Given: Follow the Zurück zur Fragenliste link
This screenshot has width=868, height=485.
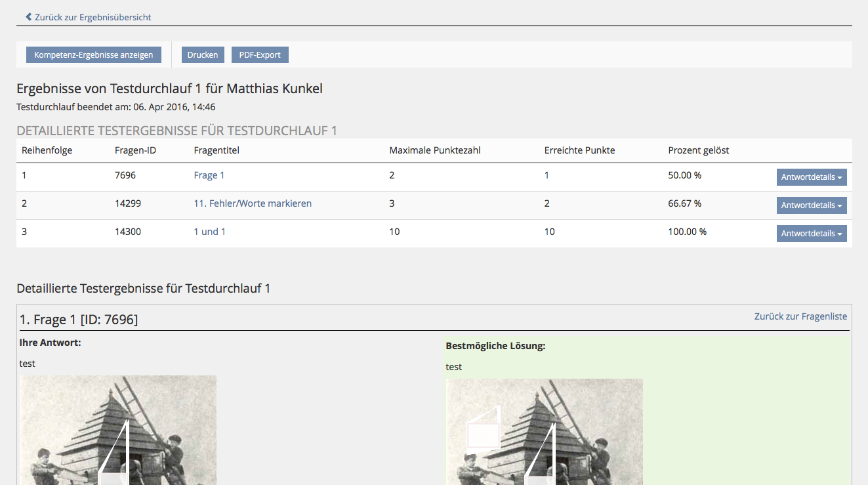Looking at the screenshot, I should 800,316.
